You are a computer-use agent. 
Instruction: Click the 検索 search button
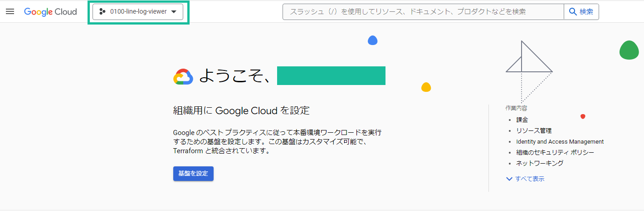click(581, 12)
